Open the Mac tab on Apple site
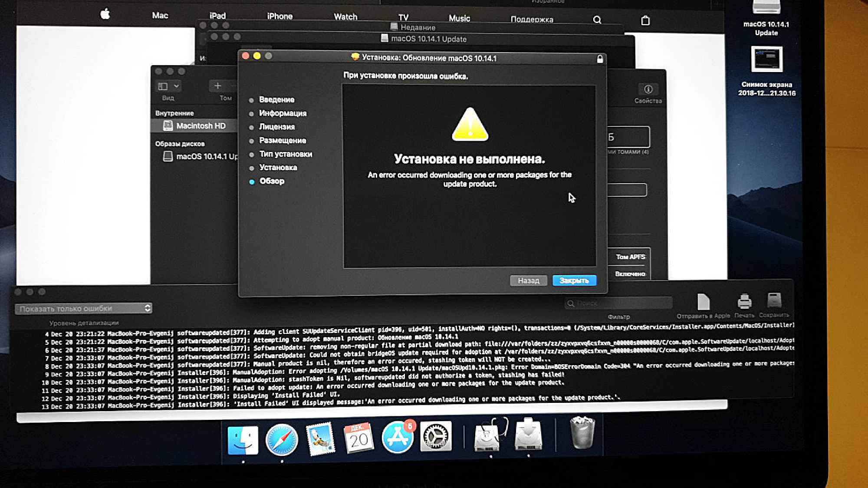The image size is (868, 488). [160, 16]
